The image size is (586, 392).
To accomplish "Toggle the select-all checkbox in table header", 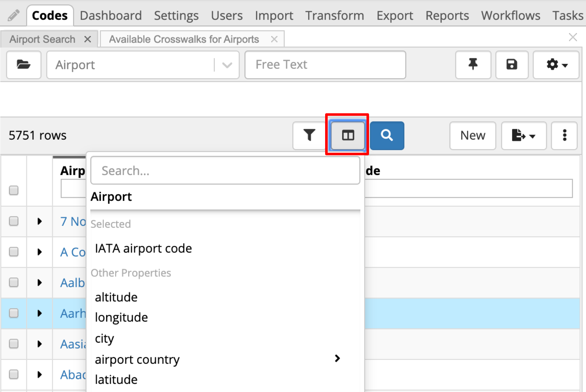I will (x=13, y=190).
